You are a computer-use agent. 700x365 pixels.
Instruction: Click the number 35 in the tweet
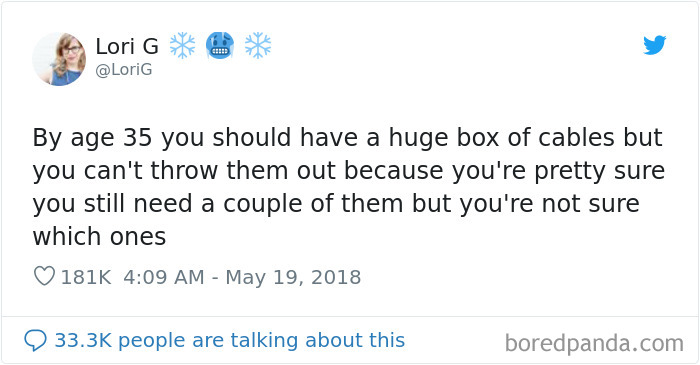[x=138, y=138]
